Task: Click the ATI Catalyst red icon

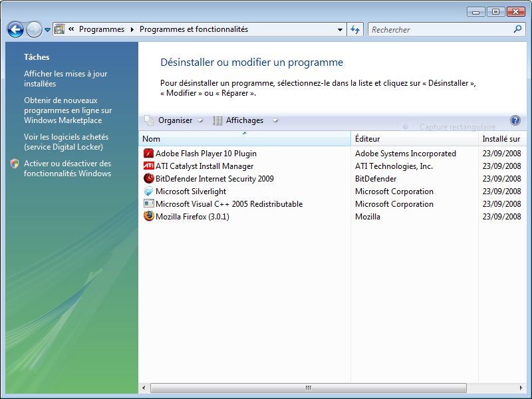Action: pyautogui.click(x=148, y=166)
